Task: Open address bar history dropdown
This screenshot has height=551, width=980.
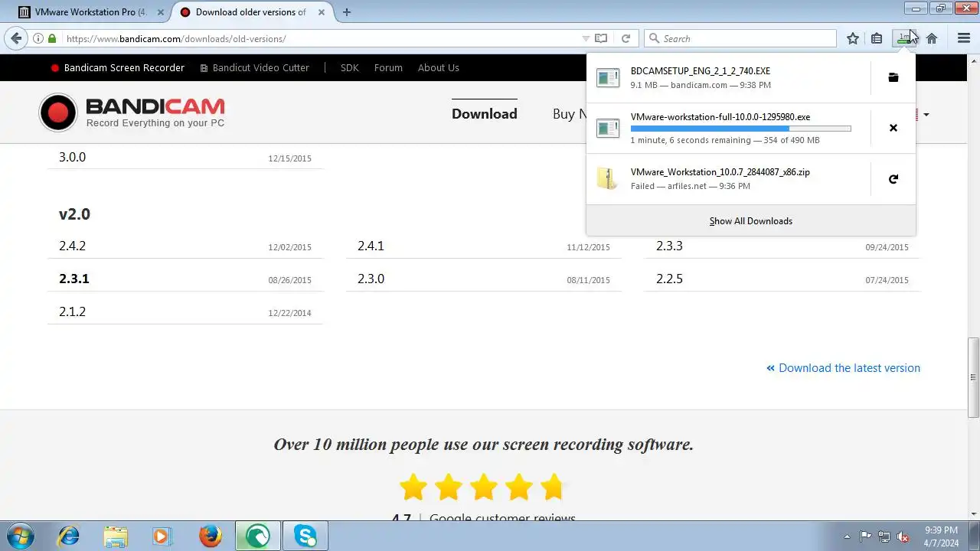Action: coord(586,38)
